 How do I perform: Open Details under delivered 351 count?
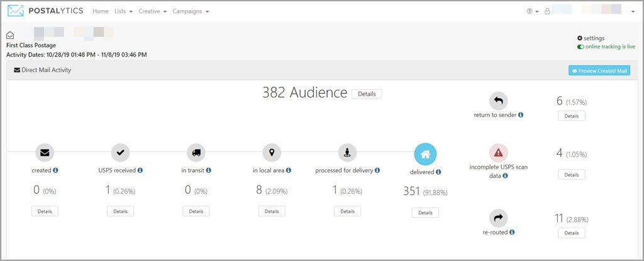[425, 213]
